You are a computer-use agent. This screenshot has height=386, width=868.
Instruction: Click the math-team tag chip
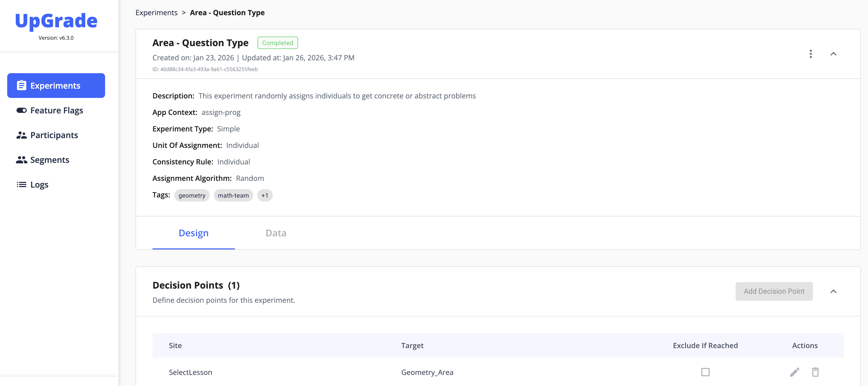pyautogui.click(x=233, y=196)
